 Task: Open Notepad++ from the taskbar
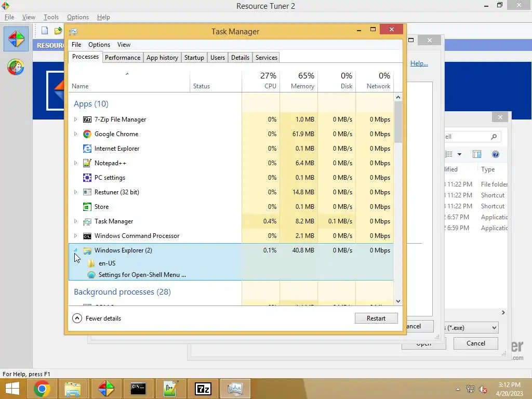coord(170,389)
